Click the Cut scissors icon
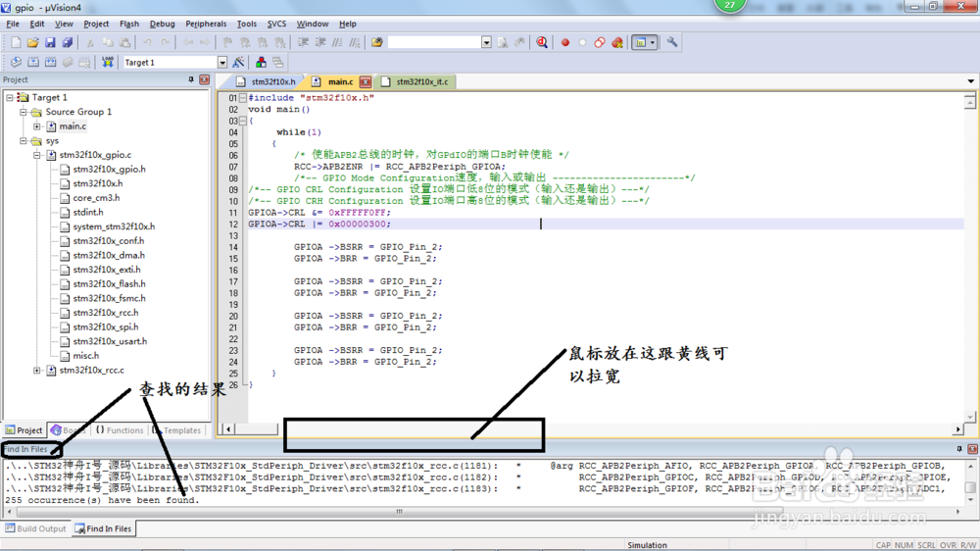This screenshot has height=551, width=980. [x=90, y=42]
